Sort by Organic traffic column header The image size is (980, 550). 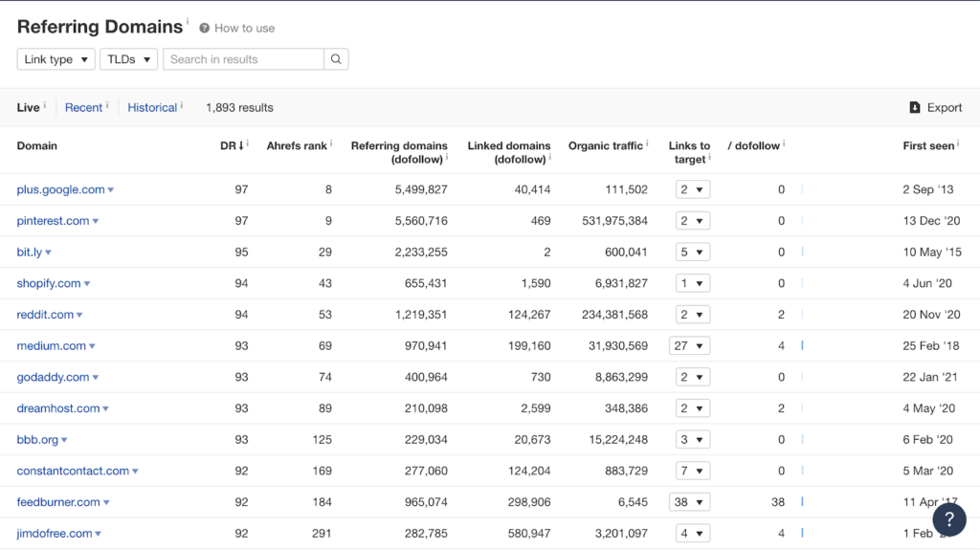click(x=605, y=145)
